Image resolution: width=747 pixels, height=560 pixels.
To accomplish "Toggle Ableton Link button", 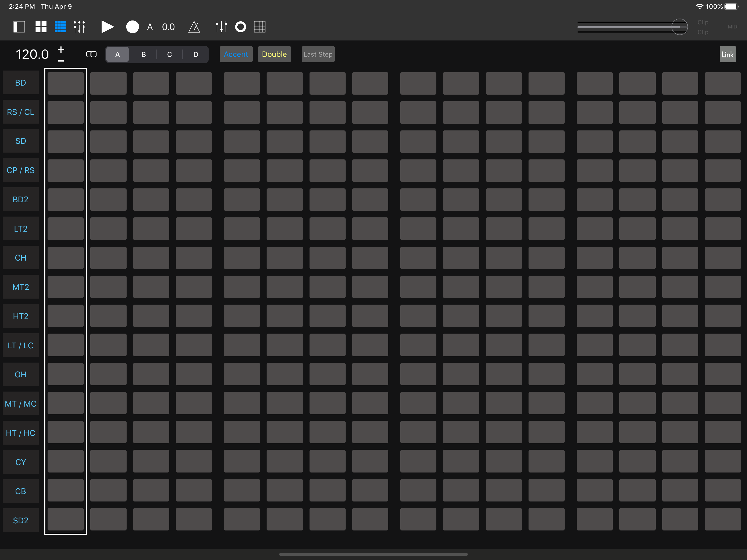I will coord(727,54).
